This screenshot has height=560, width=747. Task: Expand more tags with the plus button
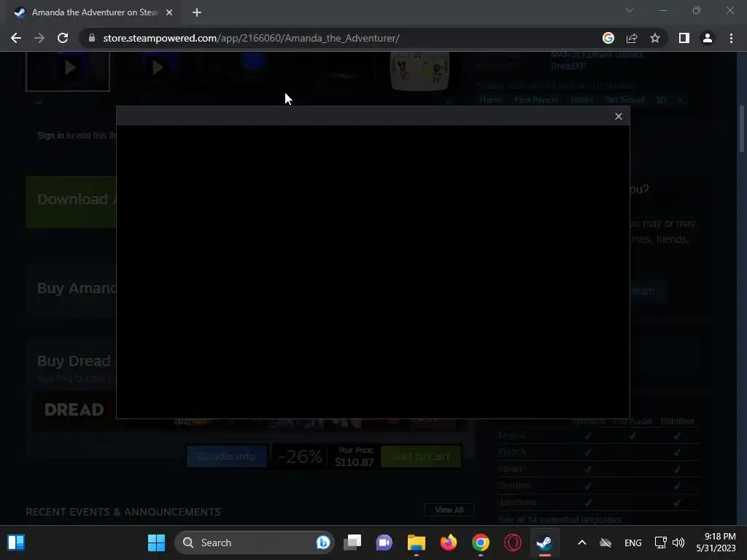[680, 100]
